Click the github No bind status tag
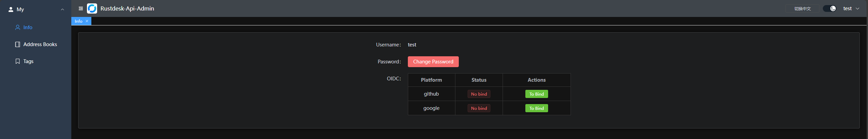Image resolution: width=868 pixels, height=139 pixels. pyautogui.click(x=479, y=94)
